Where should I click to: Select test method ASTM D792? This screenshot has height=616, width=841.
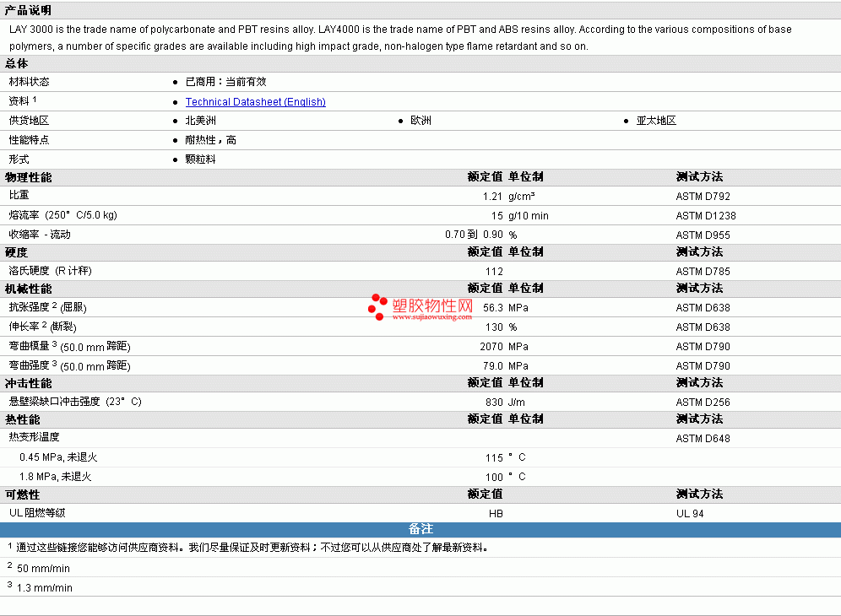coord(703,197)
